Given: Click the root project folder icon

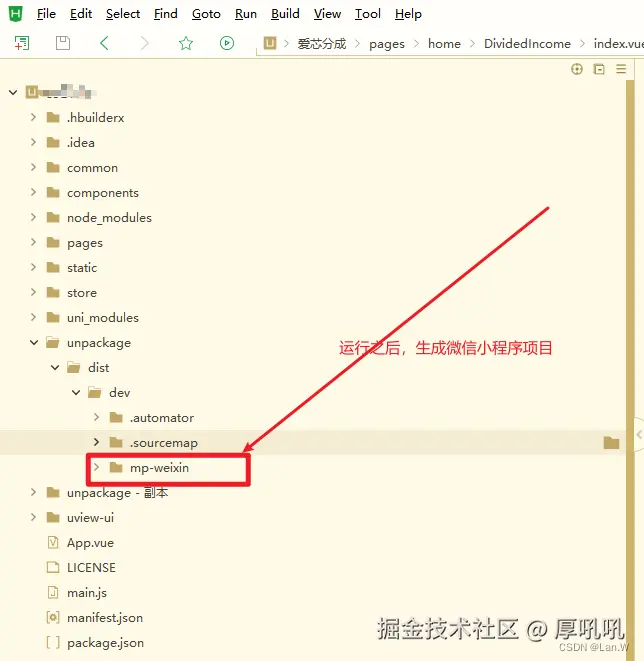Looking at the screenshot, I should 32,92.
